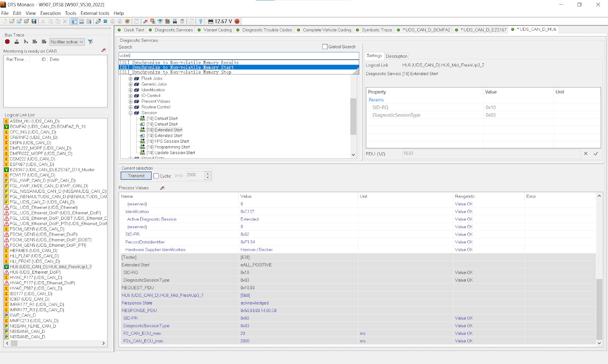Select EZS167 in the Logical Link List
Image resolution: width=608 pixels, height=364 pixels.
[52, 170]
